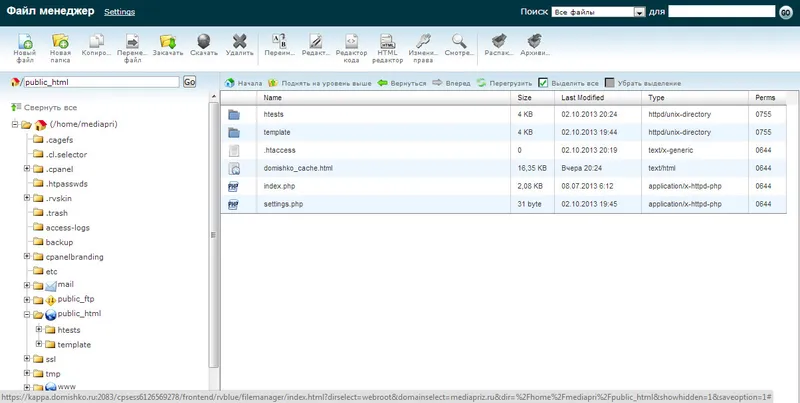Create a new file with Новый файл icon
The image size is (800, 403).
pyautogui.click(x=24, y=41)
